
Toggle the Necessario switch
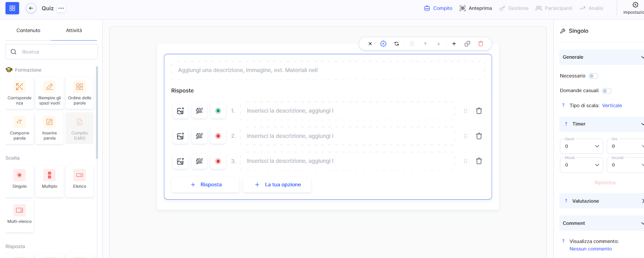[x=593, y=76]
